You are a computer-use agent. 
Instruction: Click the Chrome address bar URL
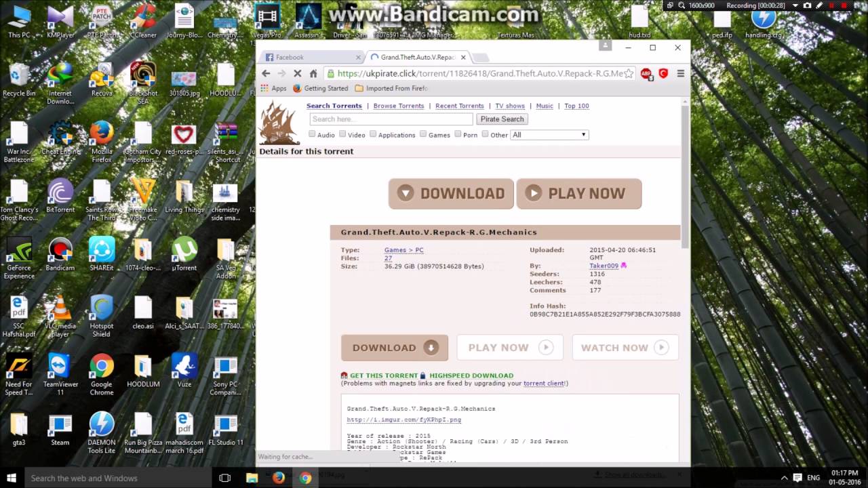pos(480,73)
